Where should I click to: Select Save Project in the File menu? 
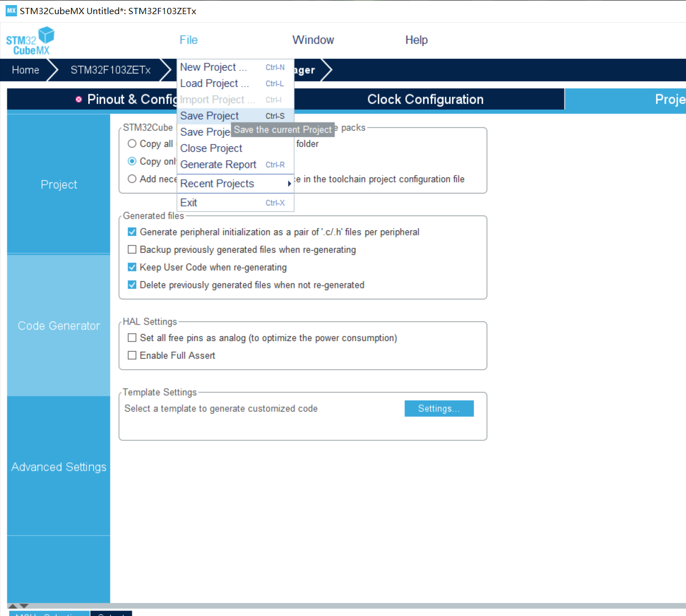[235, 116]
